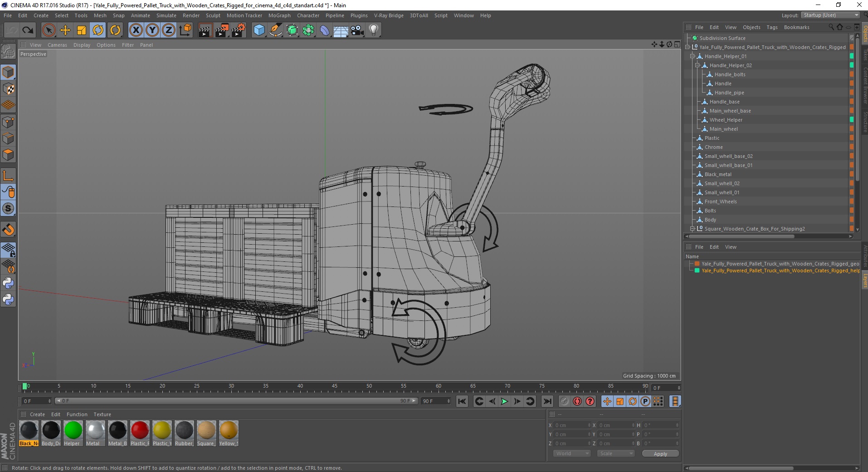Select the green Helper material

click(73, 433)
